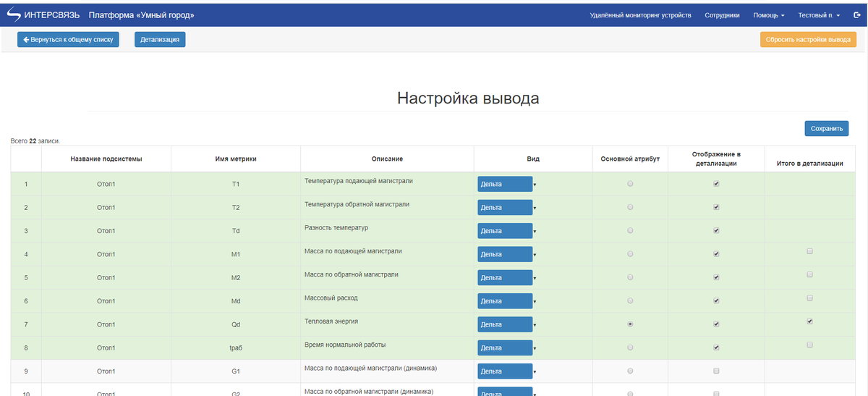Return to the general list via Вернуться к общему списку

tap(68, 40)
